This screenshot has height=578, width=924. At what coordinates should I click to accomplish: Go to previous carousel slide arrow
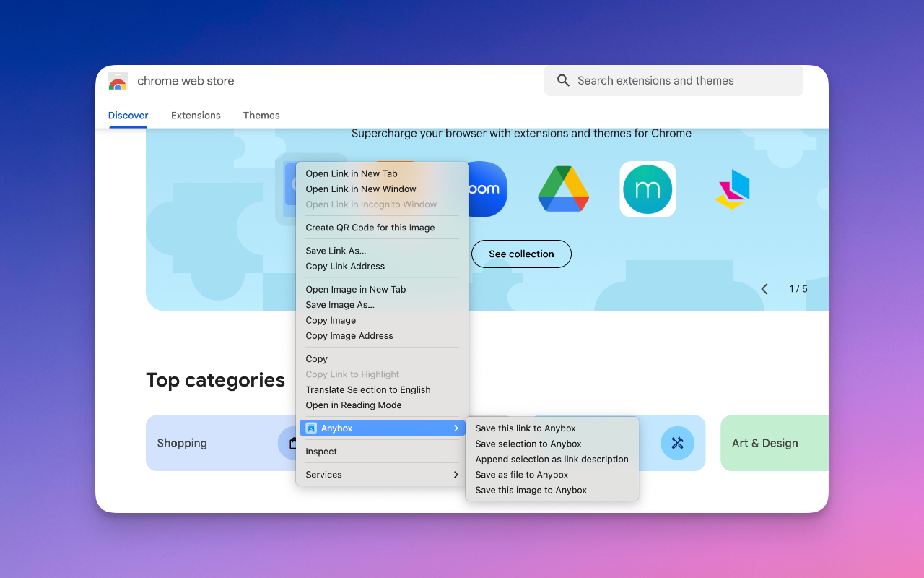tap(764, 289)
